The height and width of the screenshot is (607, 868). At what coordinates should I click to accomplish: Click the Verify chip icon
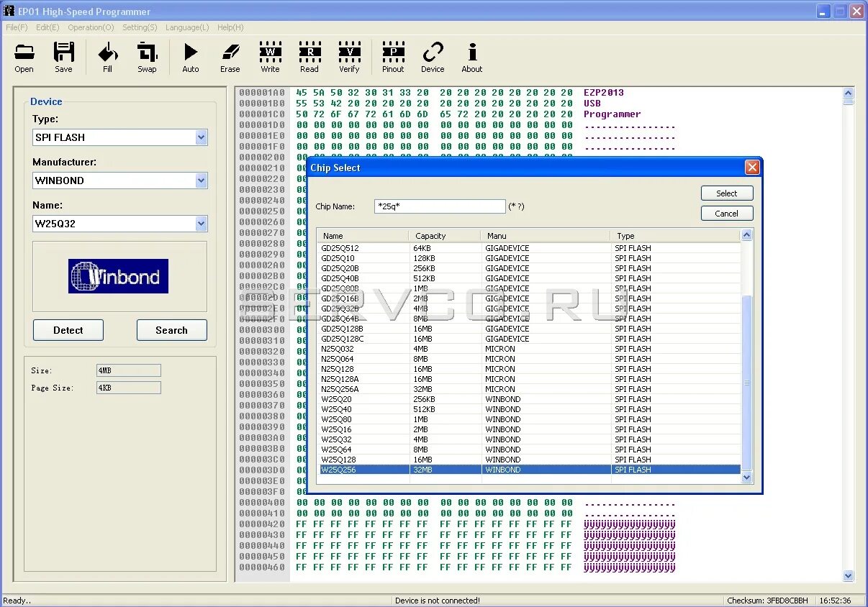coord(349,57)
